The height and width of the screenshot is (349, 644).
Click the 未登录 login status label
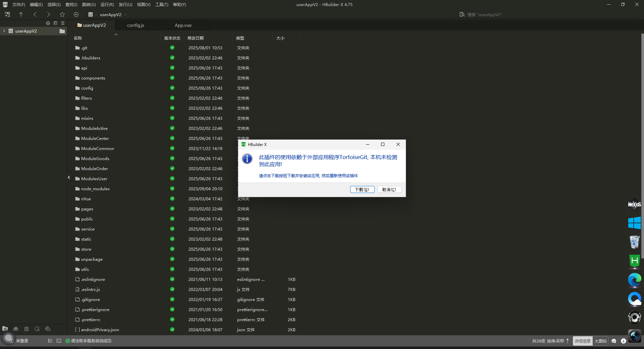[x=22, y=341]
